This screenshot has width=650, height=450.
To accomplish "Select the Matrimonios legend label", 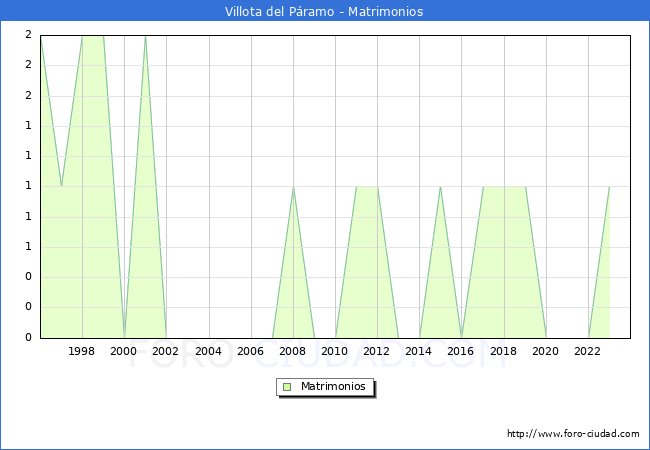I will (x=333, y=387).
